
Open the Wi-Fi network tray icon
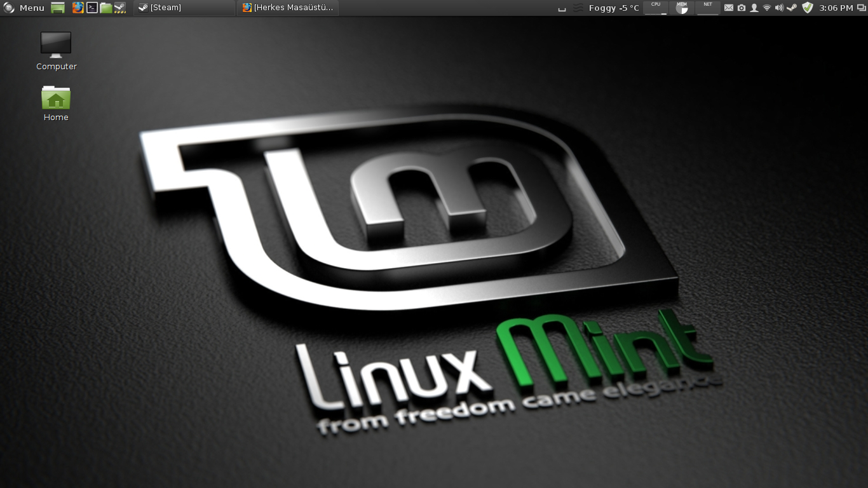767,8
